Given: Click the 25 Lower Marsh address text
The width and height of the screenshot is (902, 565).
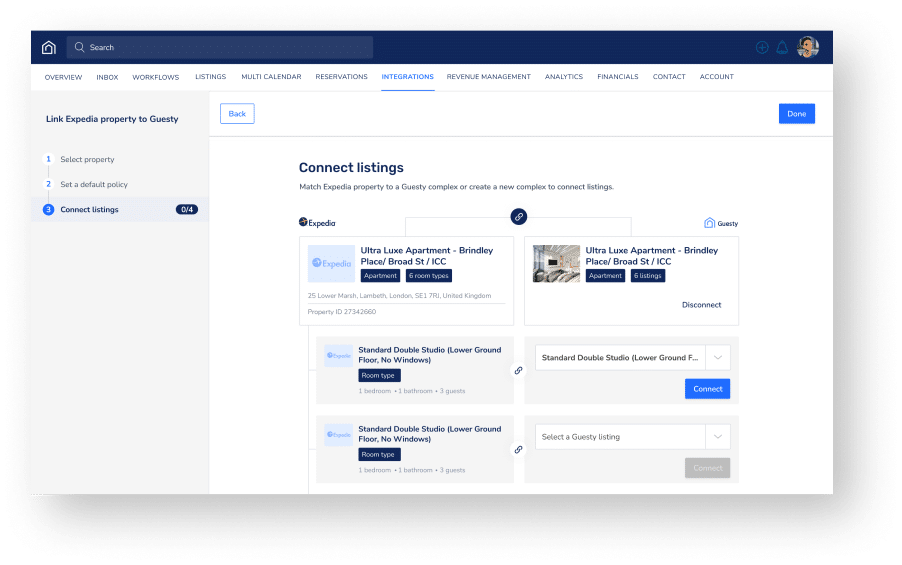Looking at the screenshot, I should 399,296.
